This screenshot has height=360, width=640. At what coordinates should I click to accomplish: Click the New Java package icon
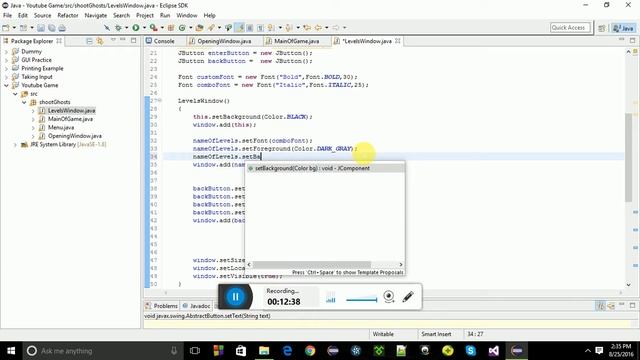point(171,28)
